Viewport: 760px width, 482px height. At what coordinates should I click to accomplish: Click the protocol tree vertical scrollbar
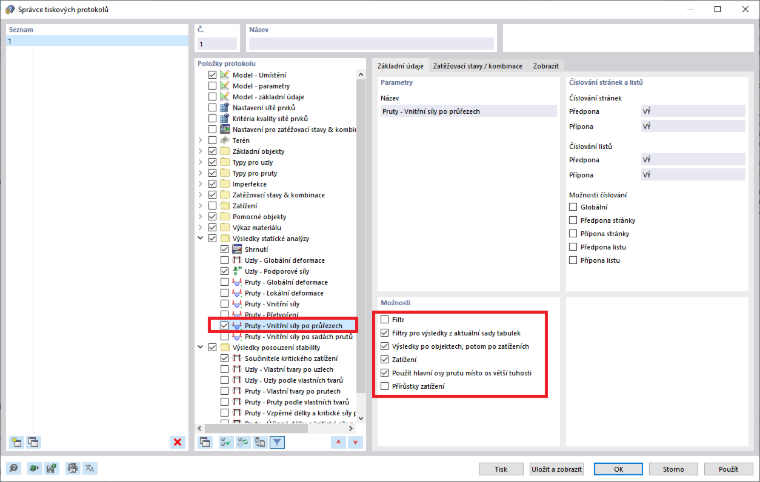point(360,236)
